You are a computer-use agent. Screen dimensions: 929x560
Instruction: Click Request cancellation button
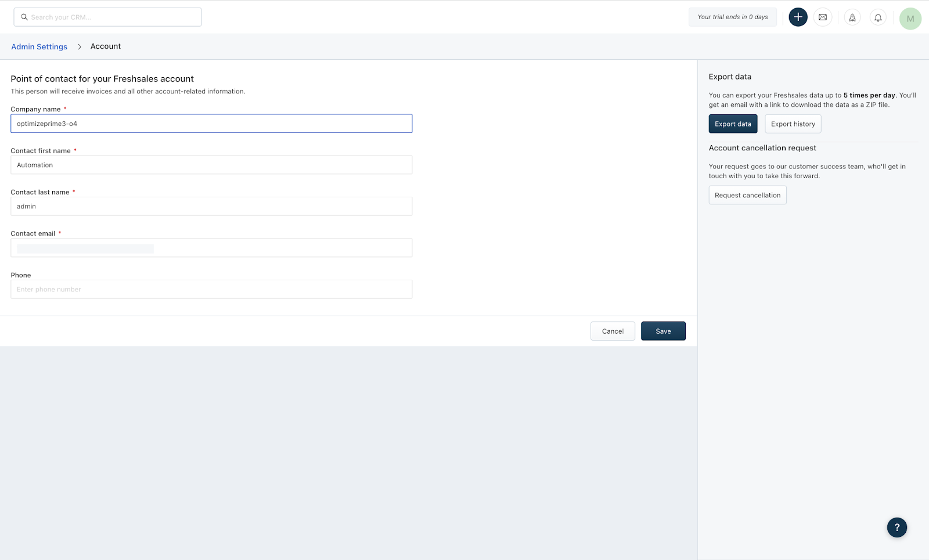tap(747, 196)
